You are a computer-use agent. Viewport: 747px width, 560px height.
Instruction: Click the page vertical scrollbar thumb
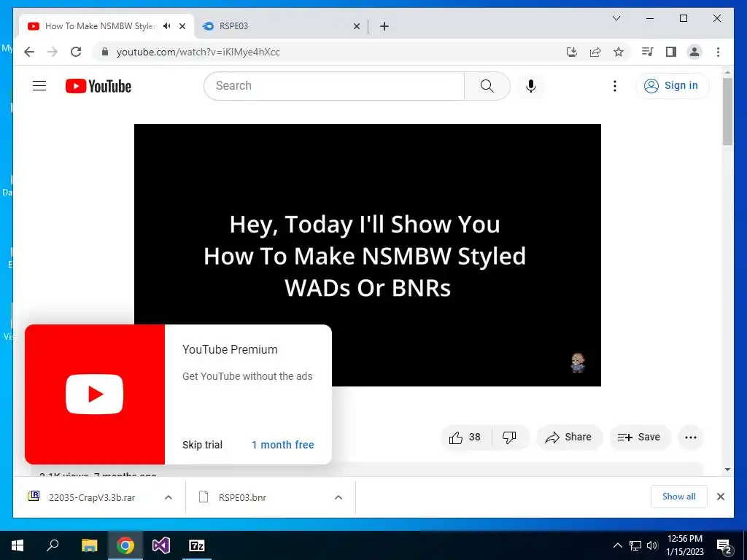(727, 112)
